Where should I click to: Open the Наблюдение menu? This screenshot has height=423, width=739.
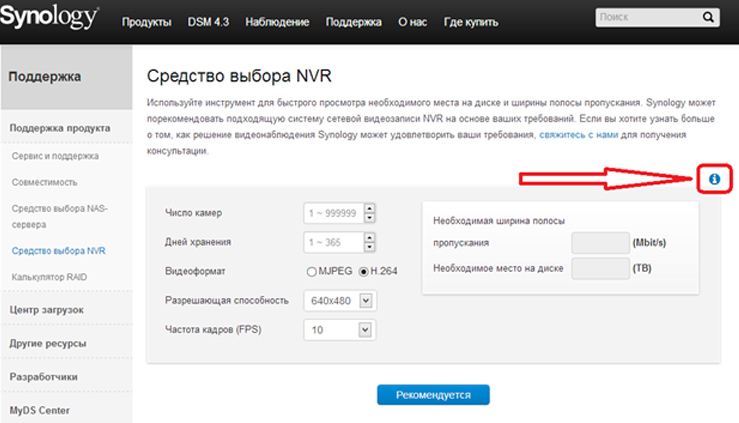point(277,22)
